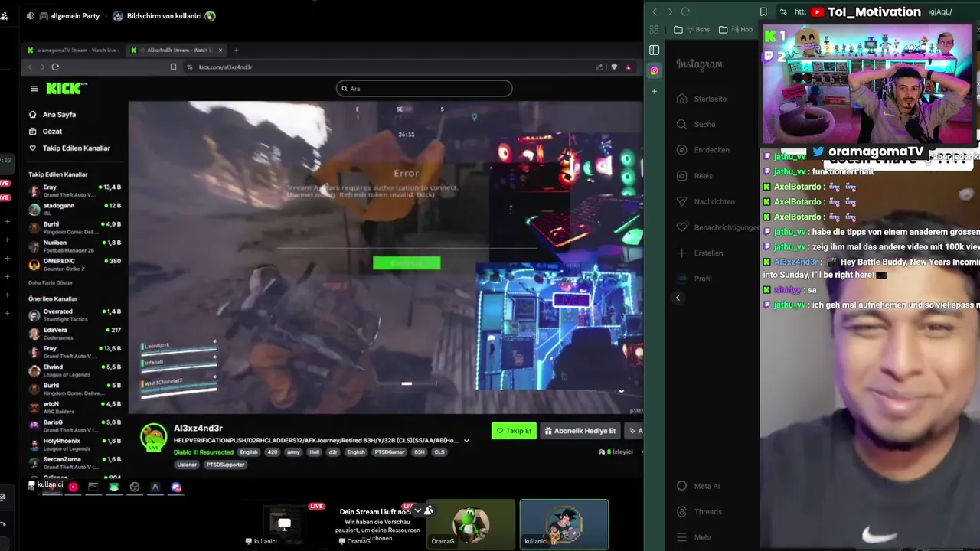Open Al3xz4nd3r channel avatar

154,438
